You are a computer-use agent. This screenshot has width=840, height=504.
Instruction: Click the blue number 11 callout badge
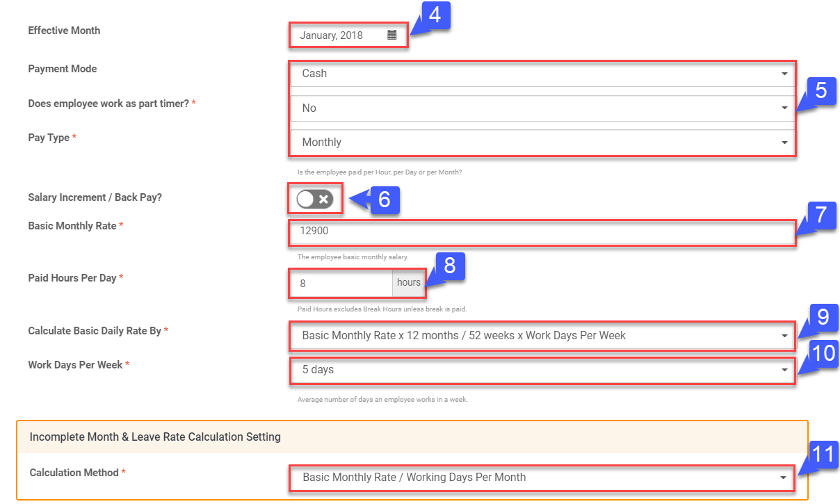tap(823, 455)
